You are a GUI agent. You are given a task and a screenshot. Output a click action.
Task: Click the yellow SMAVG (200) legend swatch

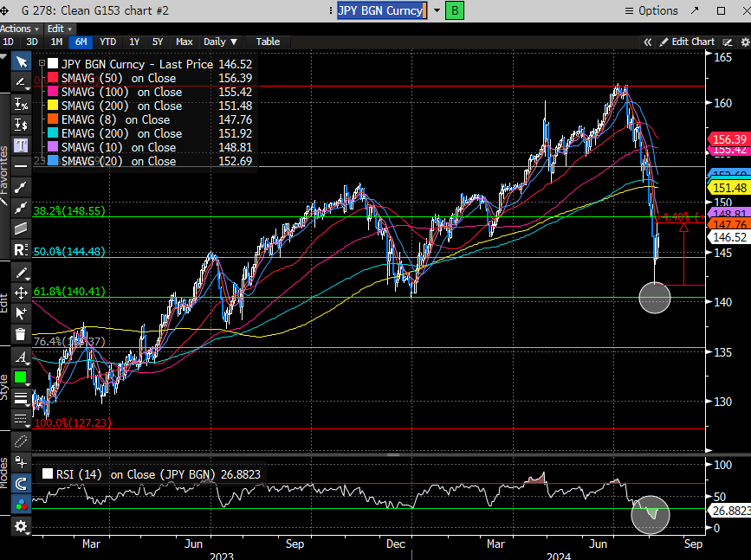point(53,106)
